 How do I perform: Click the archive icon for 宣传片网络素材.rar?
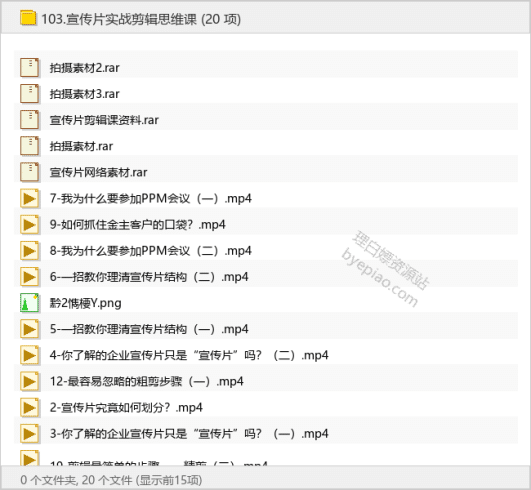[x=29, y=172]
